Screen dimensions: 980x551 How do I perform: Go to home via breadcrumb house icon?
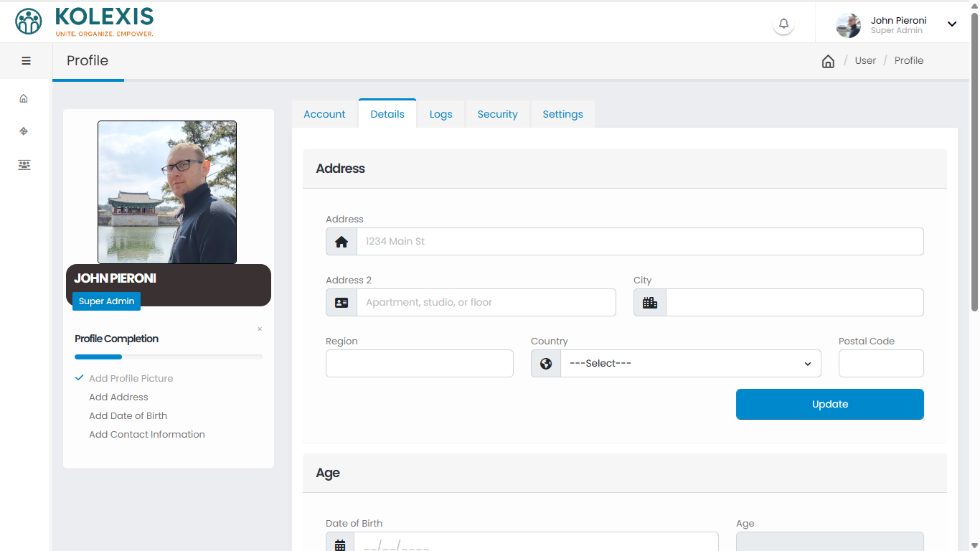coord(828,61)
